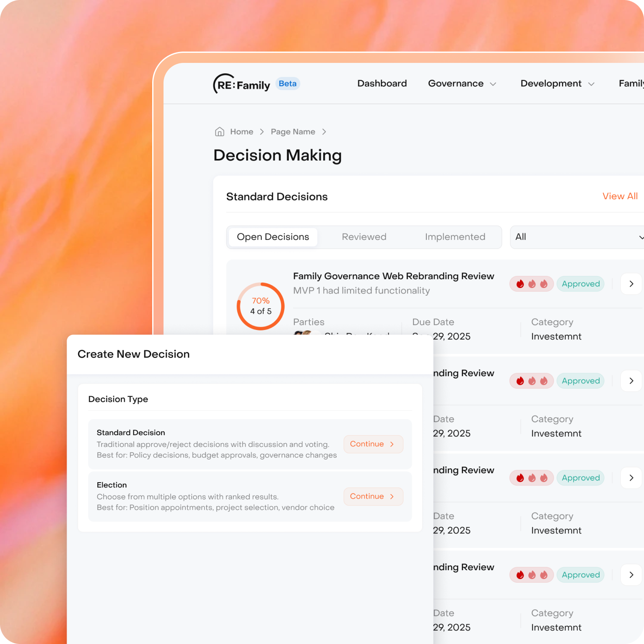
Task: Click second flame icon in first decision row
Action: [532, 284]
